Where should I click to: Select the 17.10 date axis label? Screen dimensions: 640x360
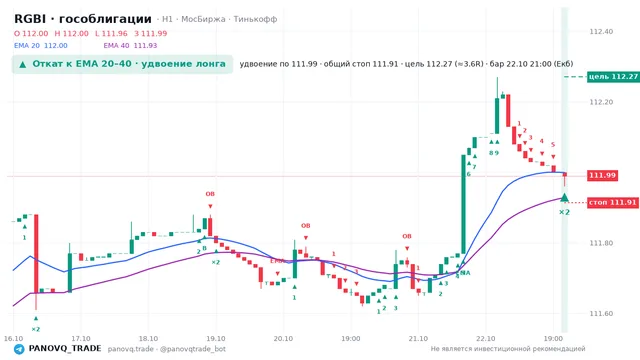(x=81, y=339)
